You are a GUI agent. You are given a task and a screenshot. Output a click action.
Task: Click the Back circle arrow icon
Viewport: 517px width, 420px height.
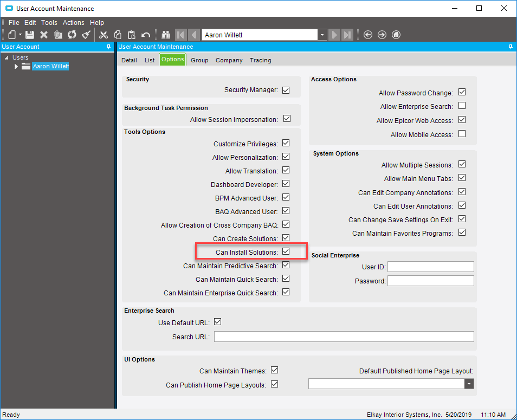(368, 35)
